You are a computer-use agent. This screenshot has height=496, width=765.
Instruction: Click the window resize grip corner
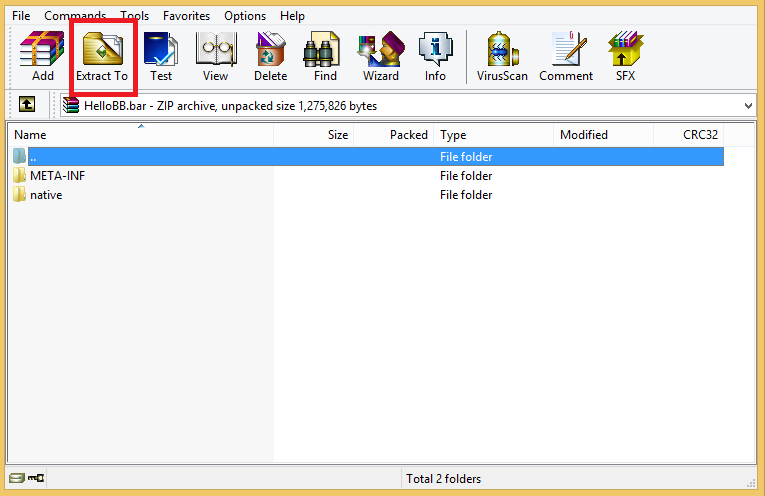pyautogui.click(x=751, y=482)
